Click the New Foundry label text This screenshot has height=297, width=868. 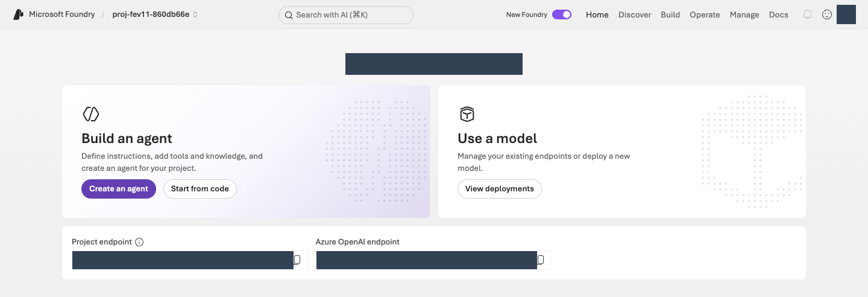click(527, 14)
